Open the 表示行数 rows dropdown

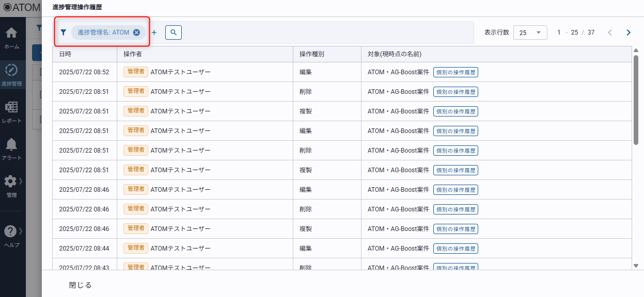[530, 32]
